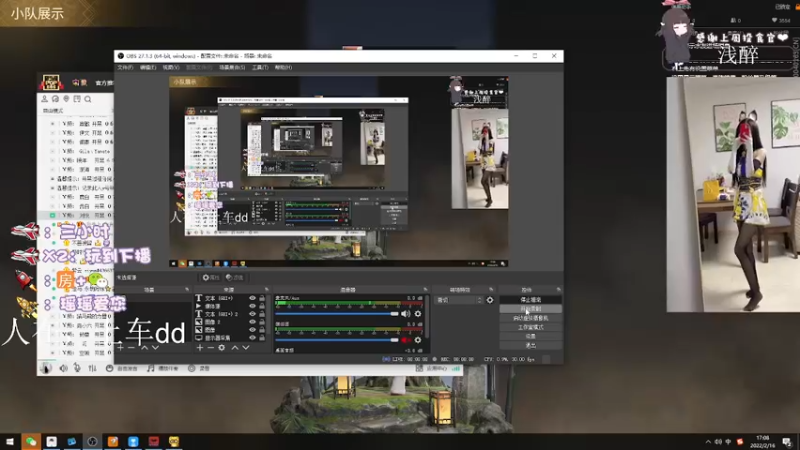Remove the selected source with the minus icon

(x=210, y=347)
